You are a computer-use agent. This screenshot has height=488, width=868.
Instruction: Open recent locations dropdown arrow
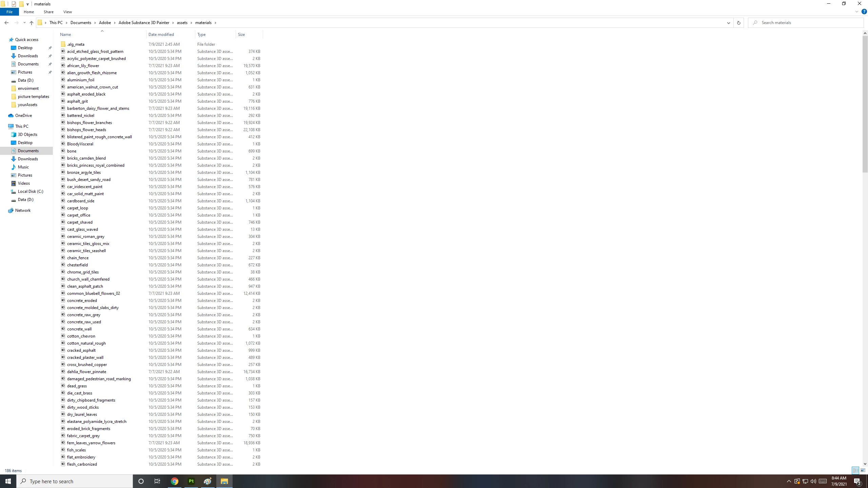pos(24,23)
